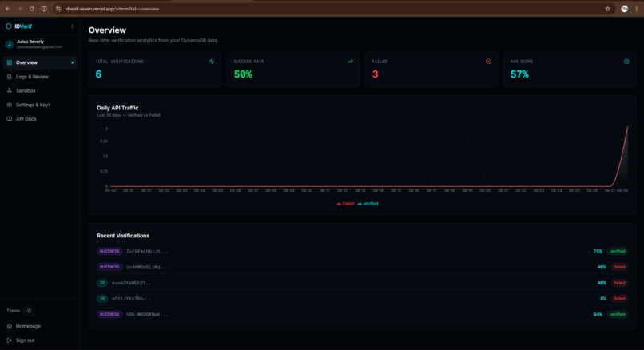Open the IcF9FeLHbiJh verification row

click(362, 252)
